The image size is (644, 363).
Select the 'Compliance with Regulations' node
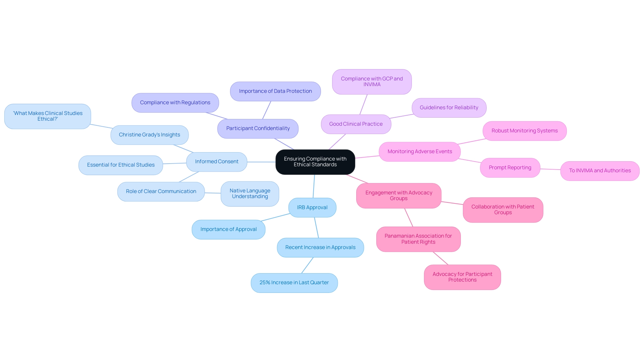coord(175,102)
